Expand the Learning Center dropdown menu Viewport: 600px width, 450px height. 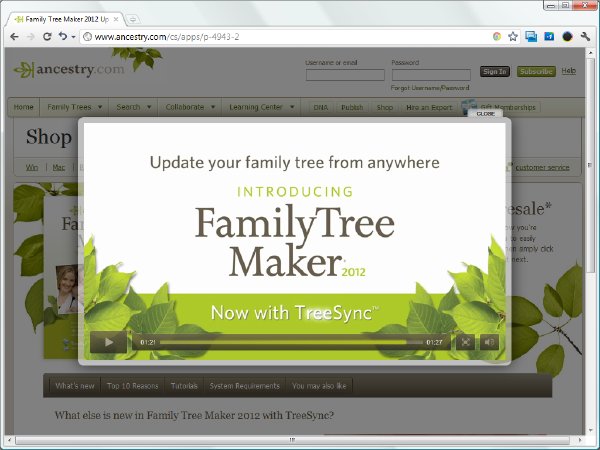[261, 107]
